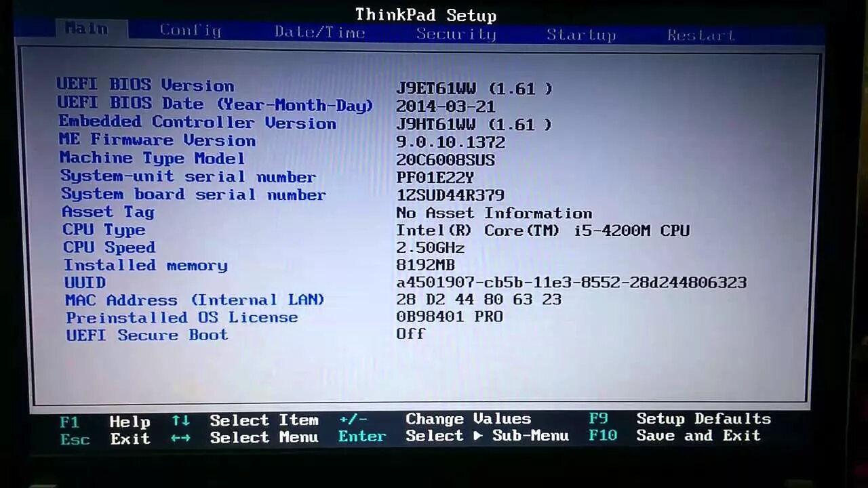Click the Enter key hint
The image size is (868, 488).
[362, 436]
